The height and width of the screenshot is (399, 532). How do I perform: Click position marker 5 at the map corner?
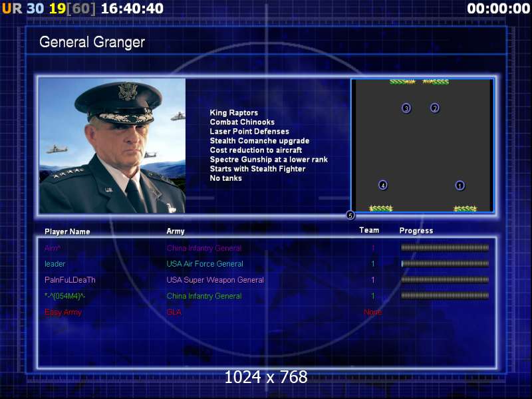tap(350, 215)
